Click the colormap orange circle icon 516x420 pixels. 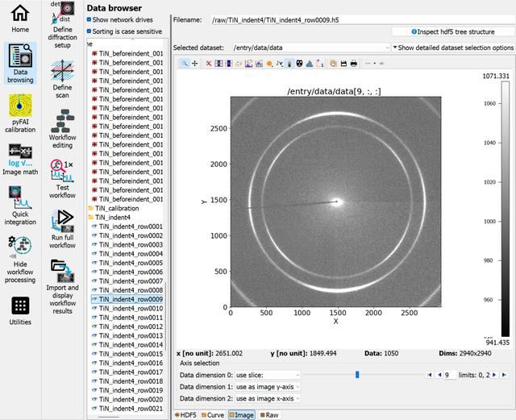click(269, 63)
